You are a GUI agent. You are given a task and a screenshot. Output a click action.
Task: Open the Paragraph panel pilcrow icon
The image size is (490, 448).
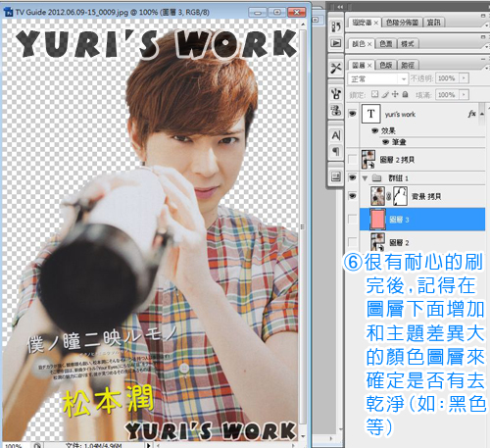[x=336, y=151]
